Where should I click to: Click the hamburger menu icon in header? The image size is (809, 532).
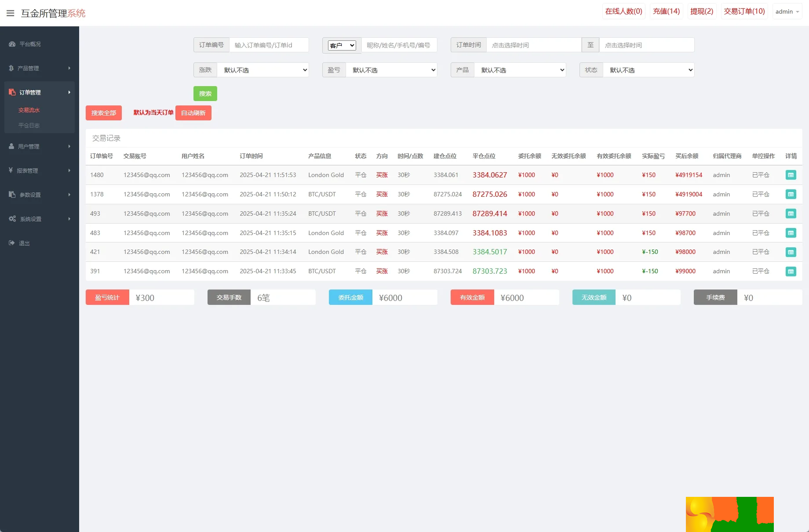[10, 13]
